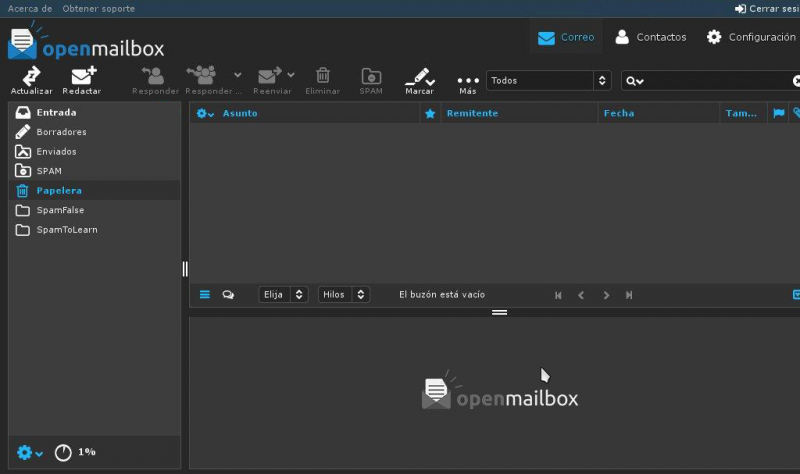Go to first page of messages
Image resolution: width=800 pixels, height=474 pixels.
coord(558,295)
